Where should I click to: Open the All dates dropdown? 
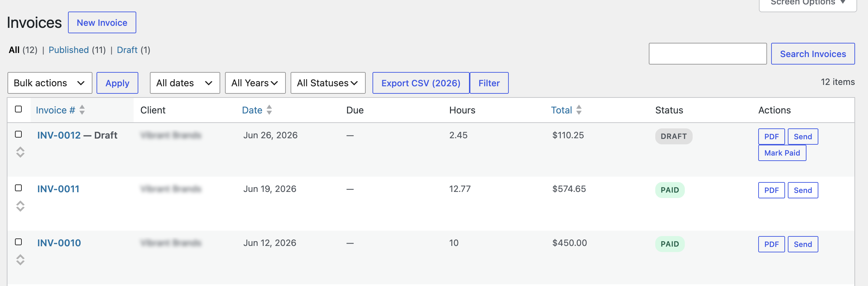[x=185, y=83]
